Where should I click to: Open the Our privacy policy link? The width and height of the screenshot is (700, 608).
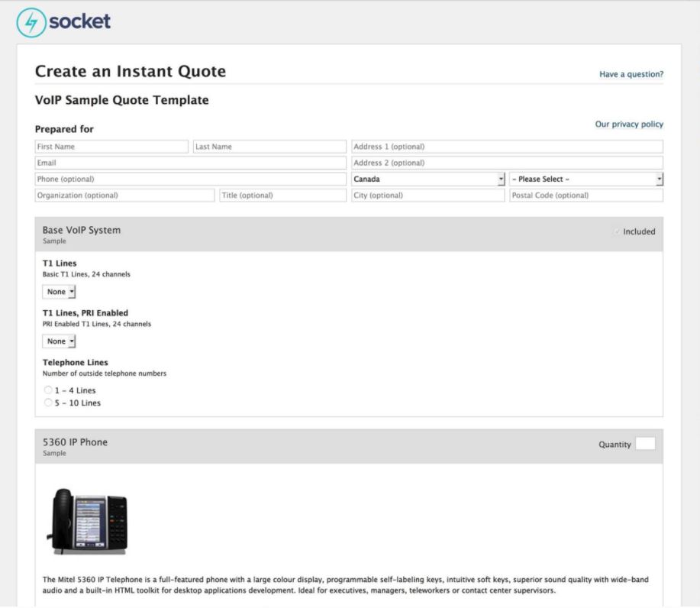(629, 124)
